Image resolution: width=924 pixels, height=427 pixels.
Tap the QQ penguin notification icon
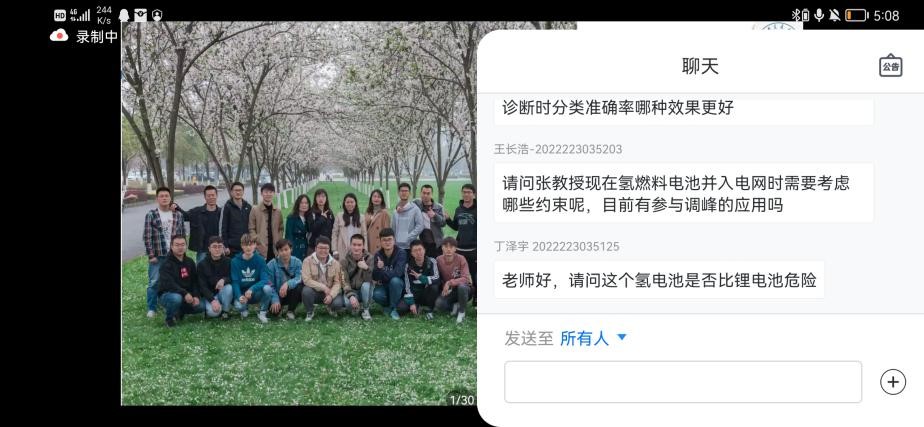pyautogui.click(x=124, y=15)
